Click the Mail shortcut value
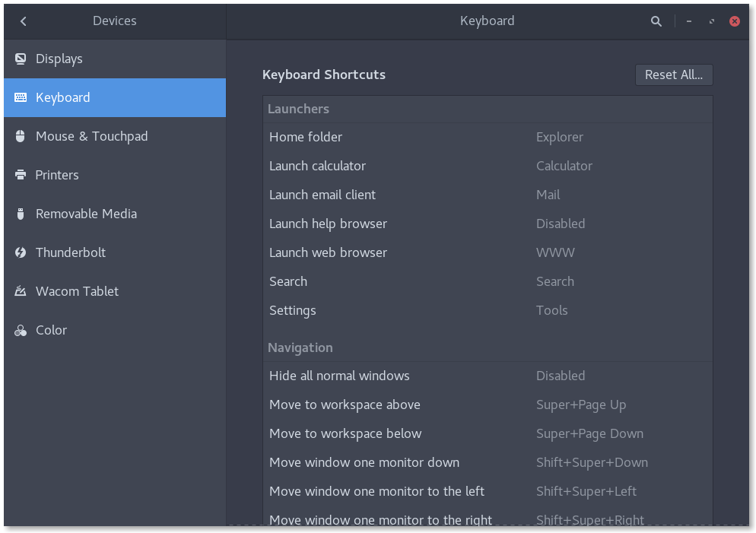756x533 pixels. (x=548, y=195)
